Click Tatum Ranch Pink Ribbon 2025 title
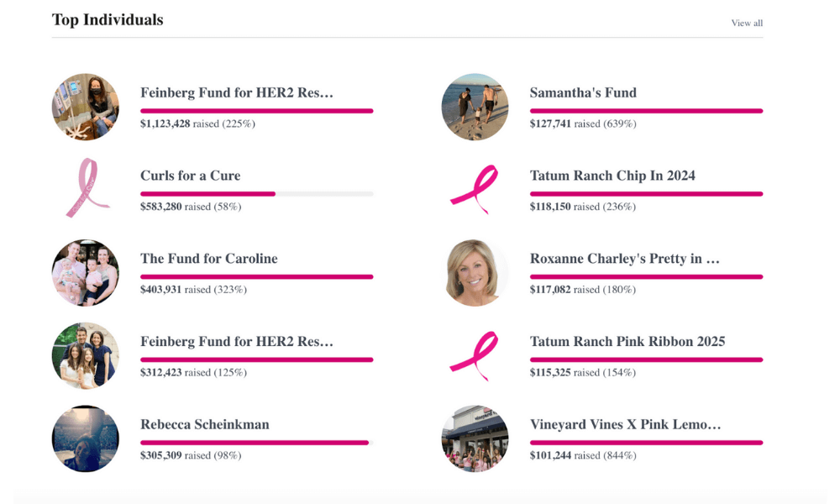 (627, 341)
